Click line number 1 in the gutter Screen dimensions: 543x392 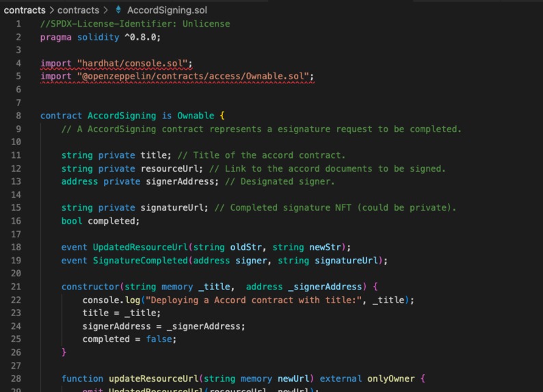tap(18, 24)
